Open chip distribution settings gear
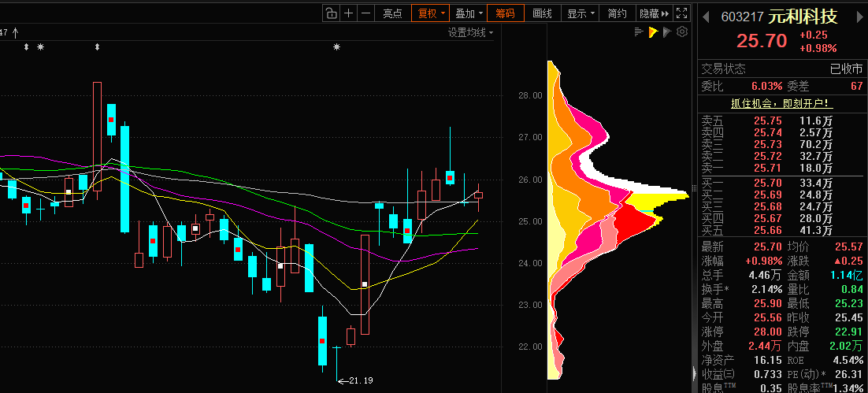The height and width of the screenshot is (393, 868). click(x=682, y=32)
